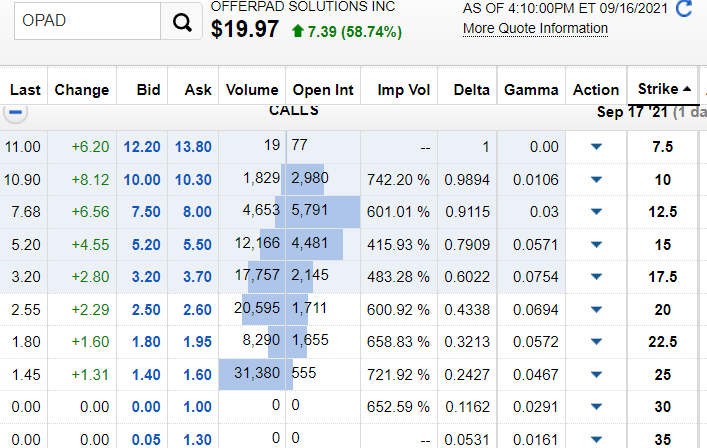Click bid price 12.20 for strike 7.5
Image resolution: width=707 pixels, height=448 pixels.
142,147
